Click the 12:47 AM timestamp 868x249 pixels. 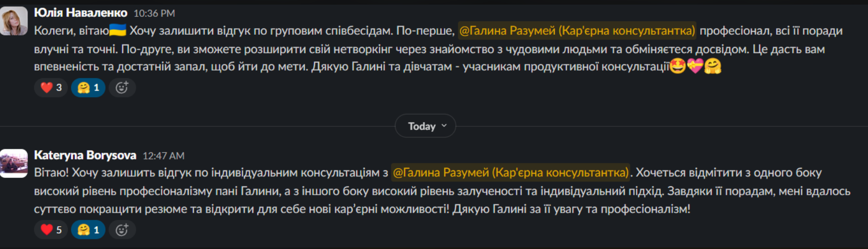point(163,155)
